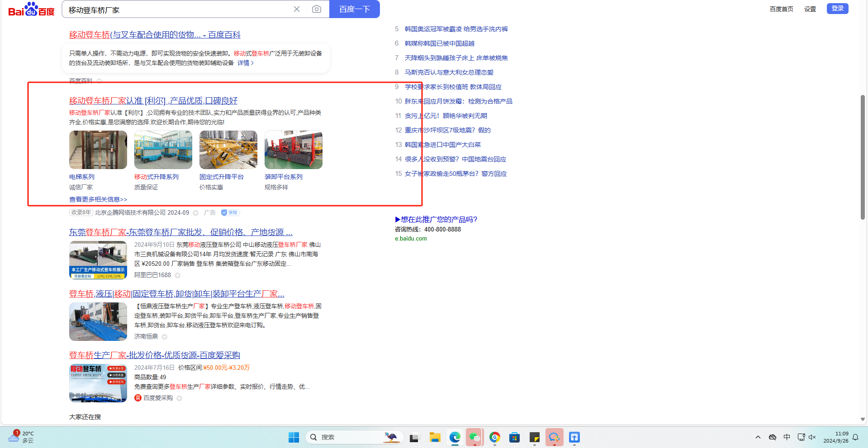The width and height of the screenshot is (868, 448).
Task: Open WeChat from the taskbar
Action: (x=474, y=437)
